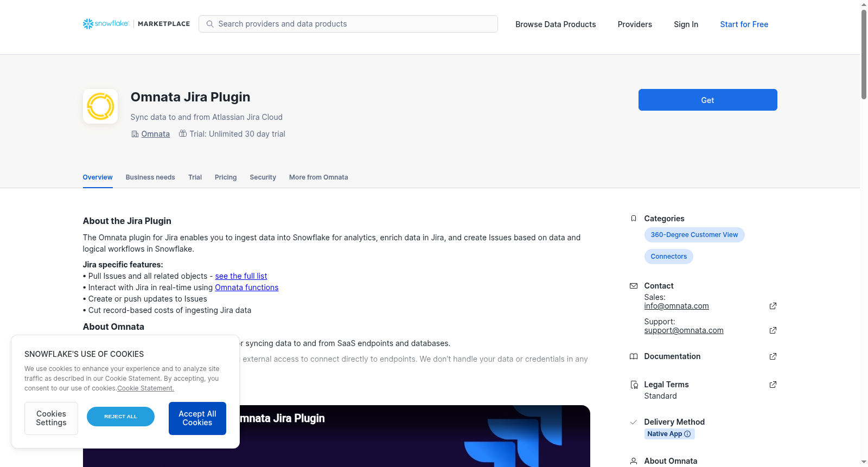Viewport: 868px width, 467px height.
Task: Click the Snowflake logo
Action: coord(106,24)
